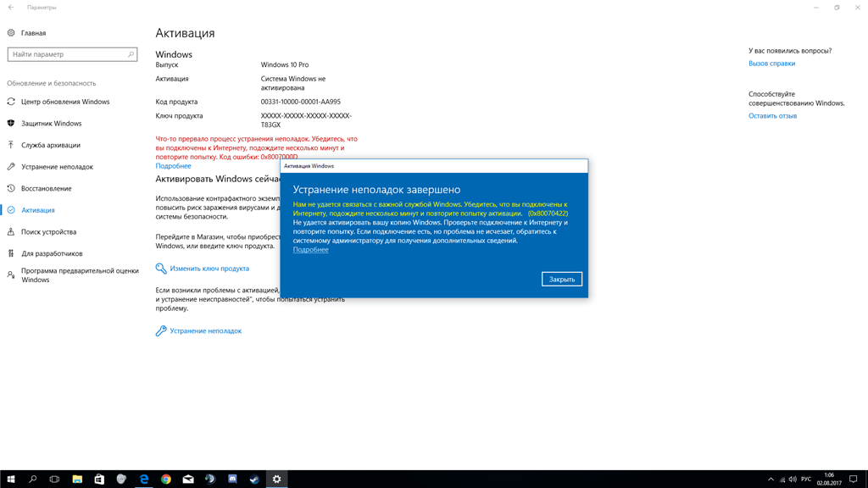Open the Action Center notification icon
The width and height of the screenshot is (868, 488).
(x=854, y=480)
